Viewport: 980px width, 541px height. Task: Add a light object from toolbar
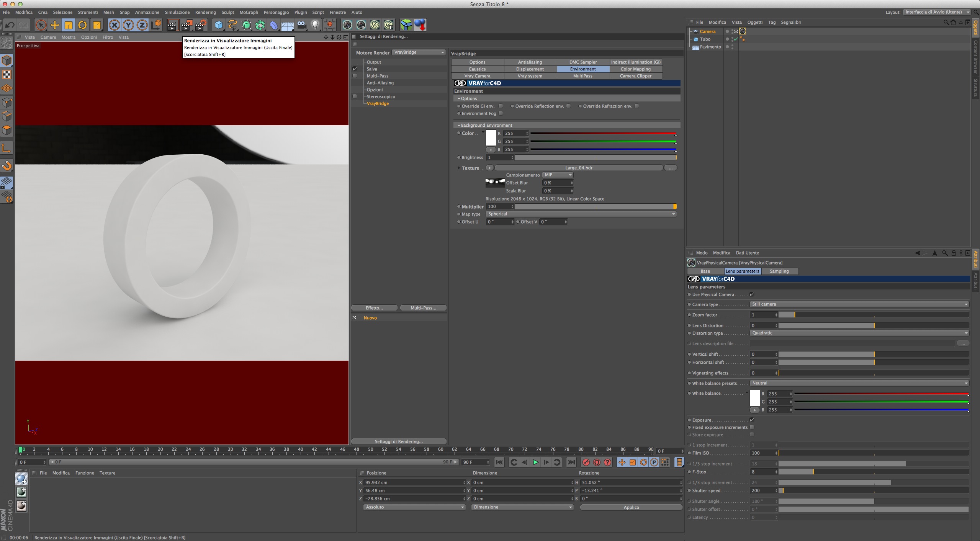coord(315,25)
